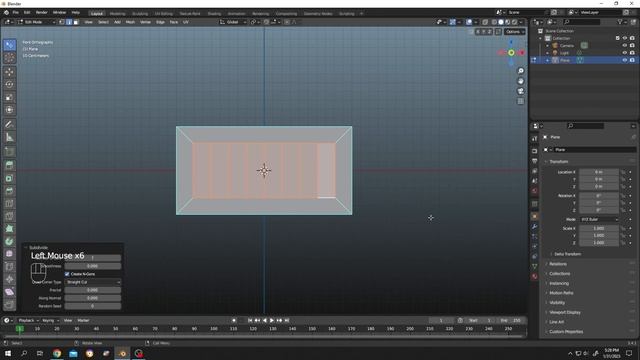Open the Modifiers wrench properties tab
The width and height of the screenshot is (640, 360).
(x=534, y=226)
